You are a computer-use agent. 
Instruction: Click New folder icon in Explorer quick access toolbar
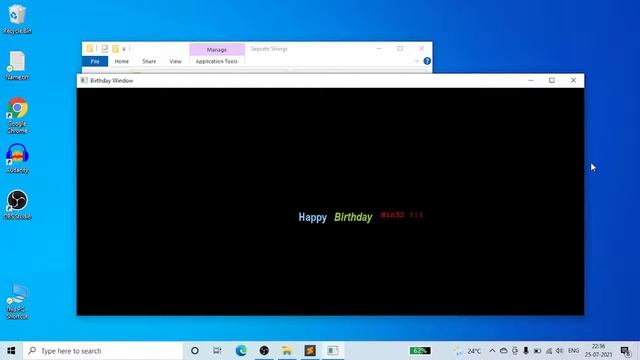tap(116, 49)
